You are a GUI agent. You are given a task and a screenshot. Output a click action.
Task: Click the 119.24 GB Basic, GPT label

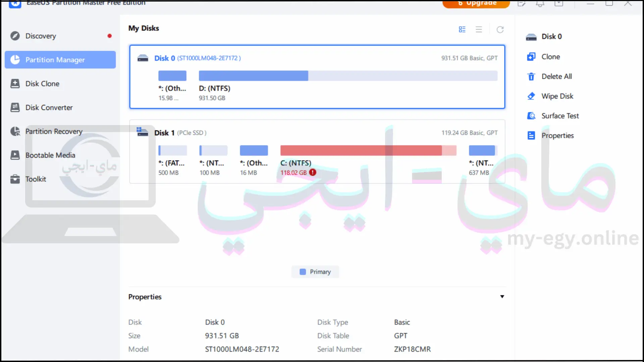(x=469, y=133)
